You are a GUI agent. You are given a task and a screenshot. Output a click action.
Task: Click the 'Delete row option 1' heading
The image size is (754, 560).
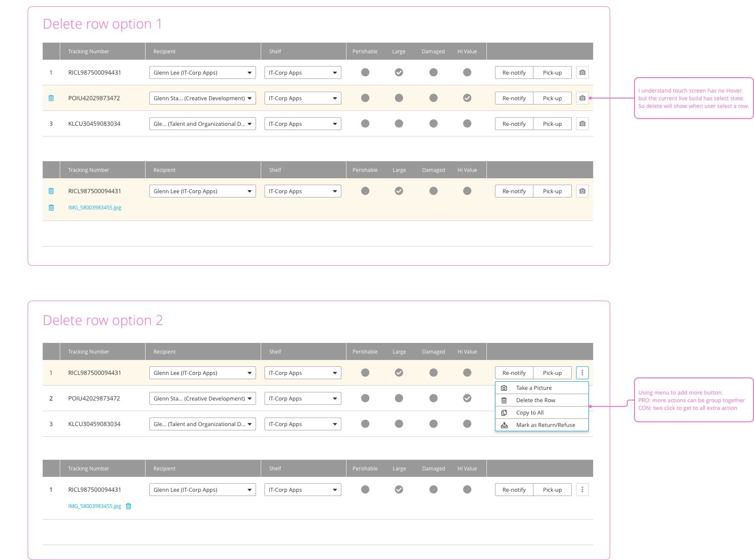click(x=102, y=24)
